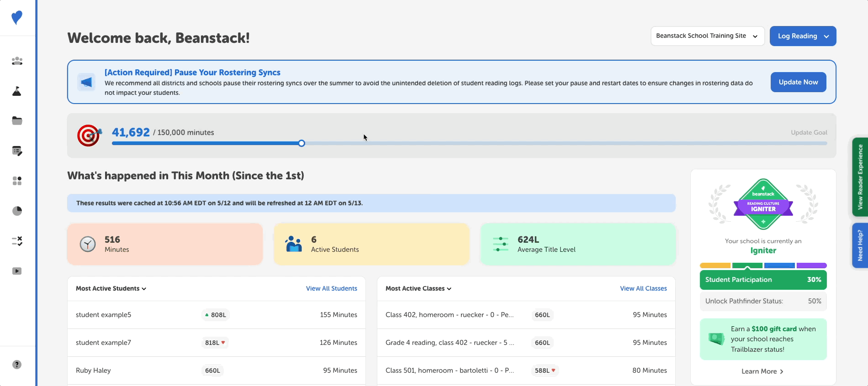The image size is (868, 386).
Task: Click the Active Students people icon
Action: pyautogui.click(x=293, y=244)
